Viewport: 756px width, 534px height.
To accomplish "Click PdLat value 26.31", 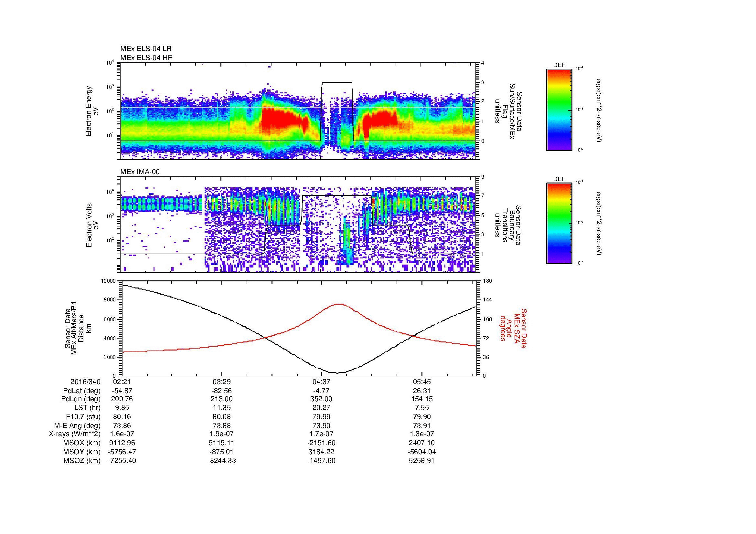I will (x=421, y=391).
